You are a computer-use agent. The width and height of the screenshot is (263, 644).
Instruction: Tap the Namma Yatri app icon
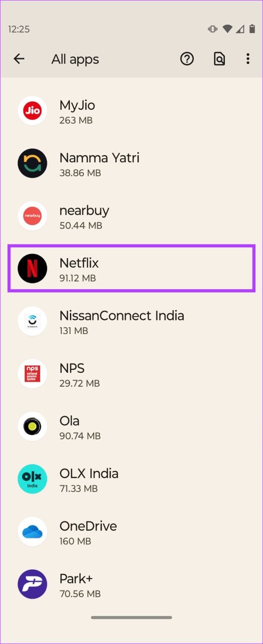pyautogui.click(x=32, y=163)
